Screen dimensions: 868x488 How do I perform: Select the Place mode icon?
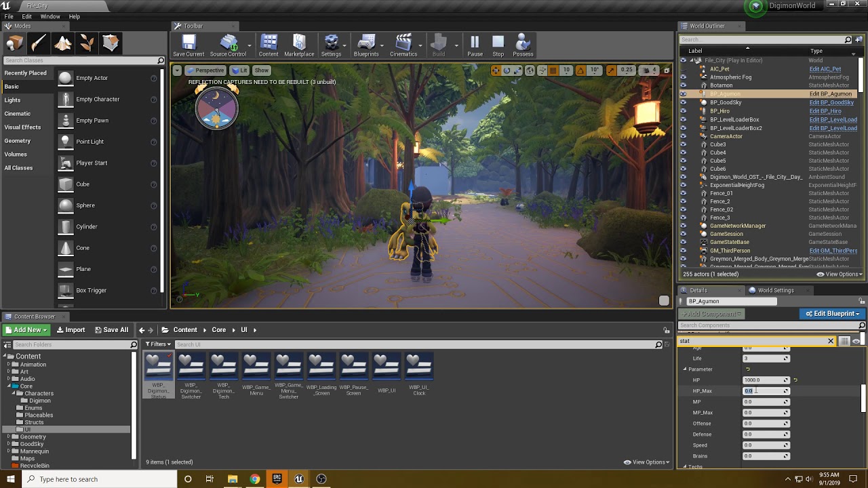[15, 43]
